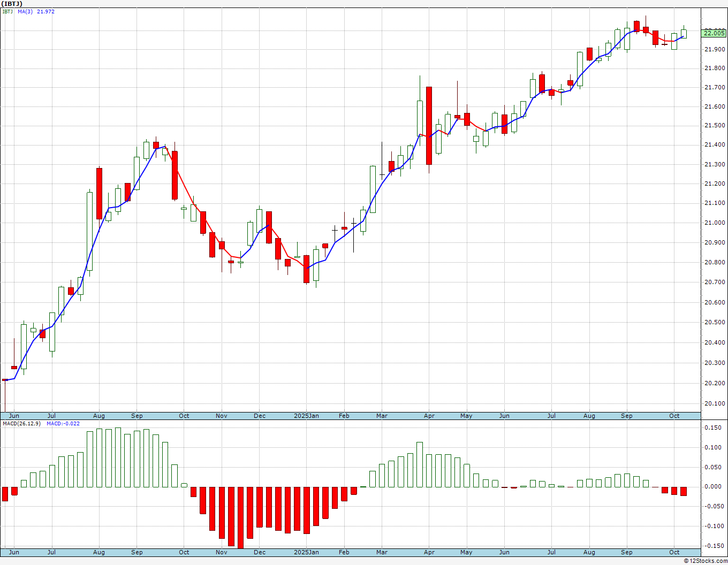The width and height of the screenshot is (728, 565).
Task: Pick the 20.600 price axis label
Action: pyautogui.click(x=715, y=302)
